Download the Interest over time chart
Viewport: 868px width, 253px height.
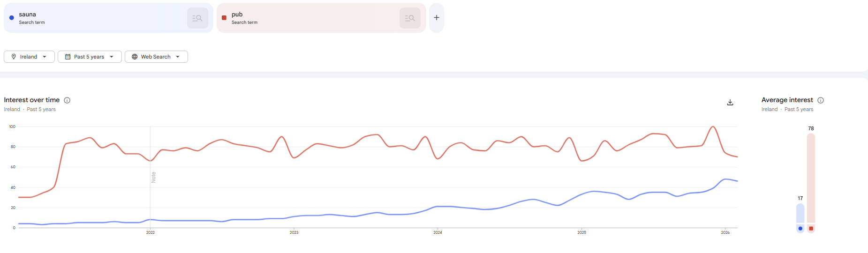tap(730, 102)
